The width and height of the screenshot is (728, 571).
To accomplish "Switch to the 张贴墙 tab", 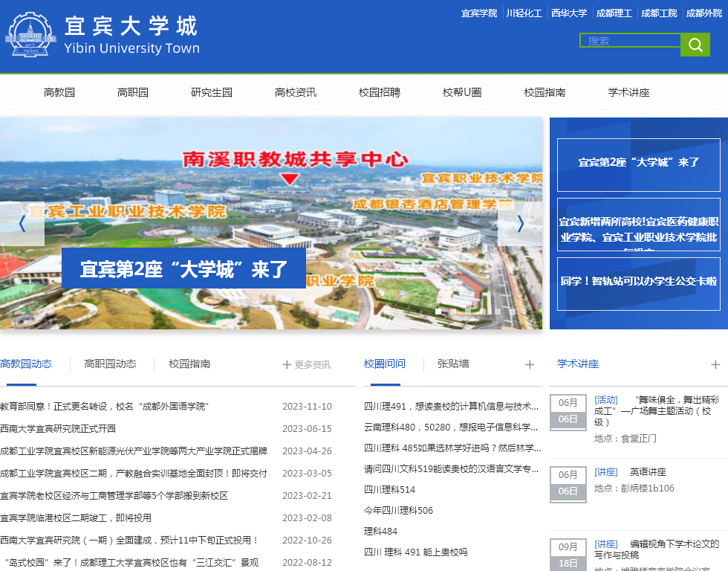I will pos(453,364).
